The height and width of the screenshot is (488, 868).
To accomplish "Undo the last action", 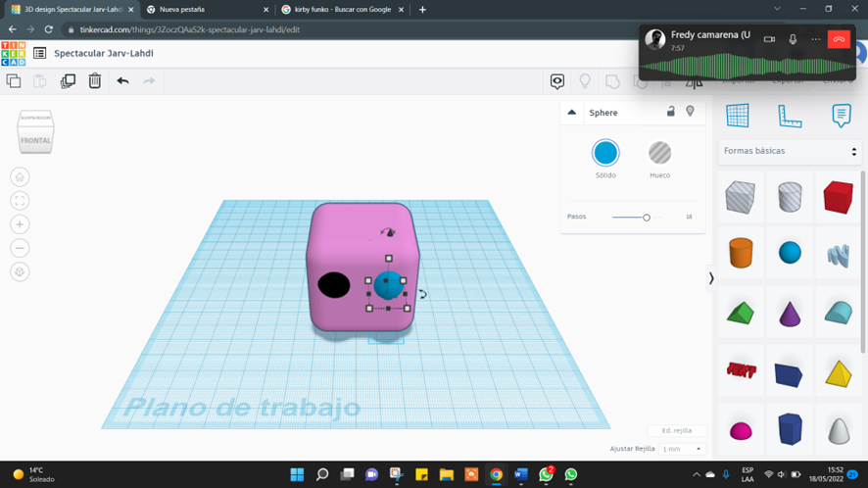I will click(x=122, y=81).
